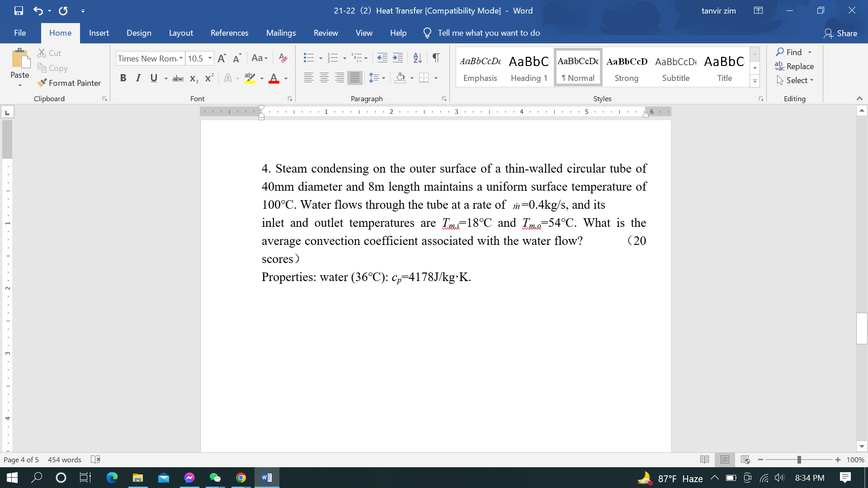The width and height of the screenshot is (868, 488).
Task: Click the Replace button
Action: tap(794, 66)
